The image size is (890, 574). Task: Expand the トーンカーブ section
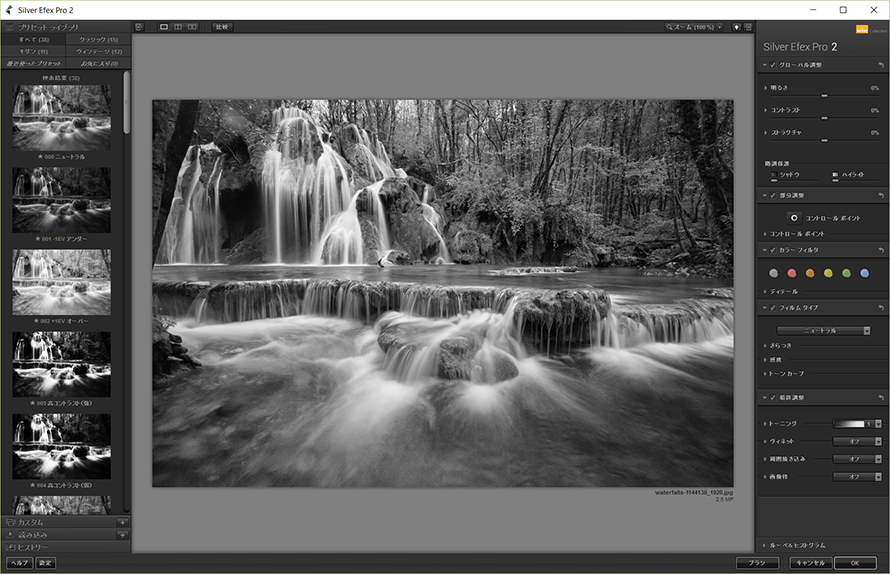coord(765,374)
